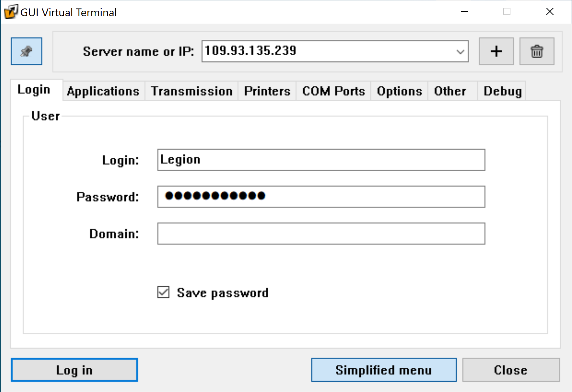Show the Debug tab

click(502, 91)
